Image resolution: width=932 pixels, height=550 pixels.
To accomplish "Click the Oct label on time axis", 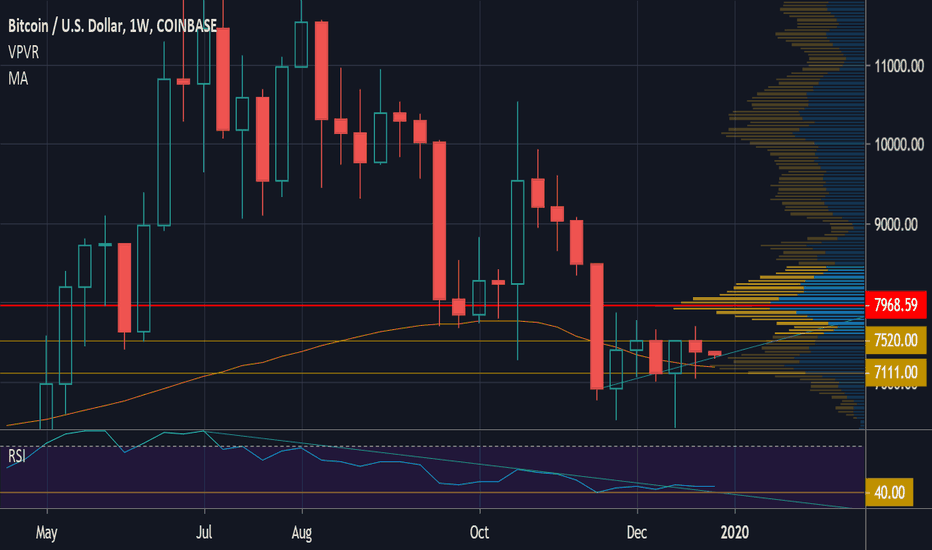I will (479, 532).
